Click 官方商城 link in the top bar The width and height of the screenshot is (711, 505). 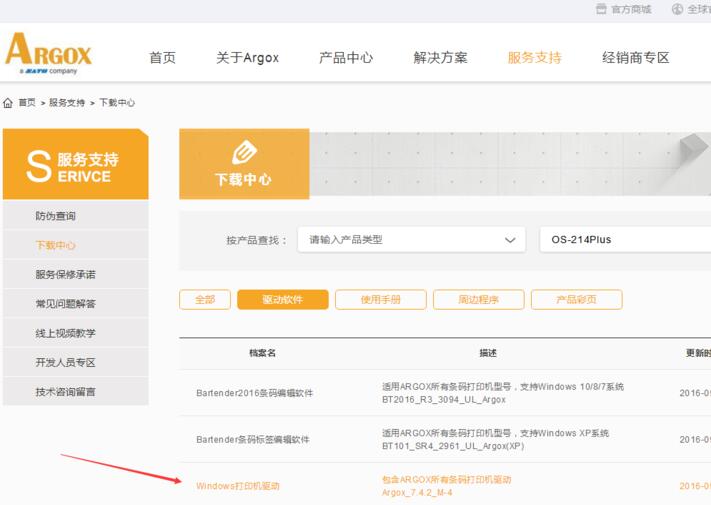631,9
